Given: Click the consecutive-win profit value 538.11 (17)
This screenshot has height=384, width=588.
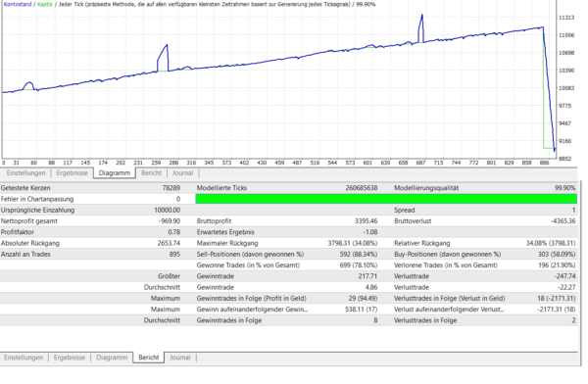Looking at the screenshot, I should (x=361, y=310).
